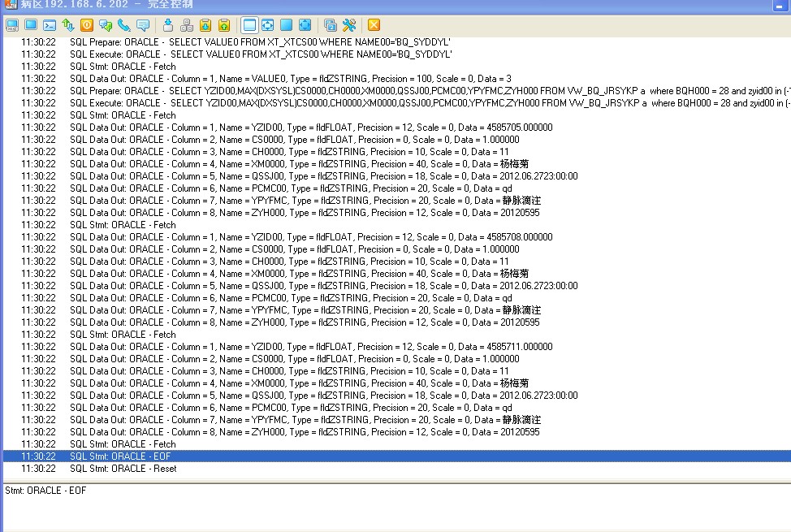Open the special keyboard keys icon
The width and height of the screenshot is (791, 532).
click(187, 24)
